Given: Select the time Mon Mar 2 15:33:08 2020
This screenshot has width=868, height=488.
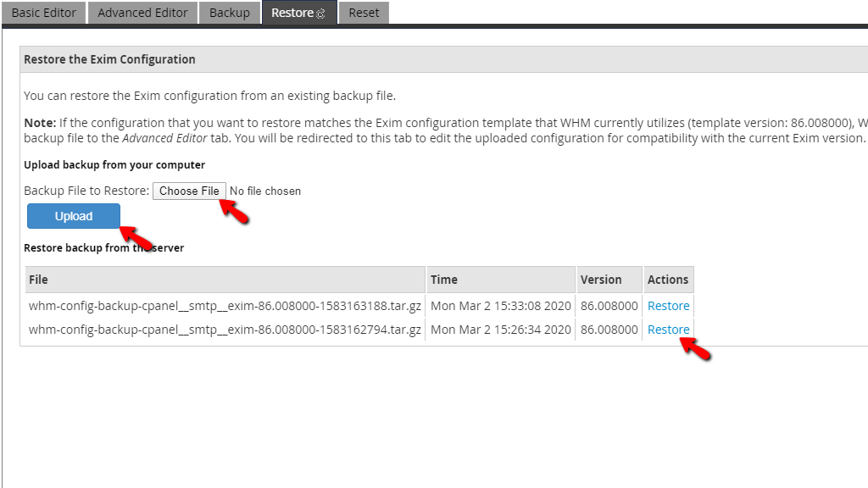Looking at the screenshot, I should (x=500, y=305).
